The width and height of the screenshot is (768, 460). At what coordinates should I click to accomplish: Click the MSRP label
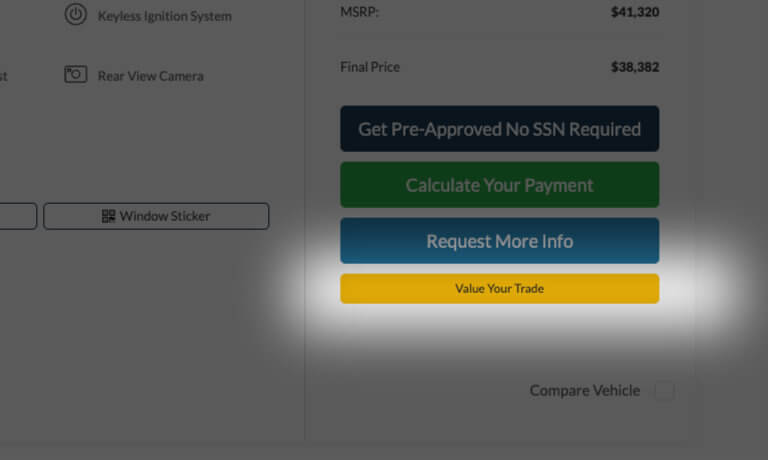(x=358, y=13)
